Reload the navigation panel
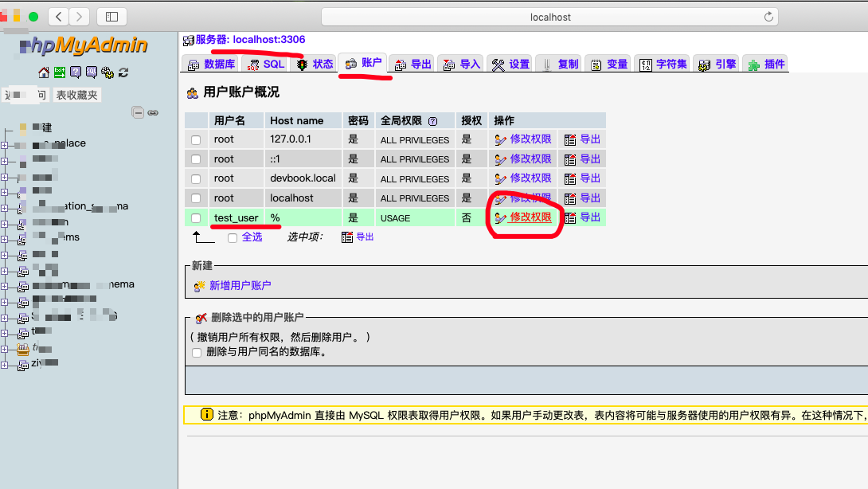This screenshot has height=489, width=868. [123, 72]
